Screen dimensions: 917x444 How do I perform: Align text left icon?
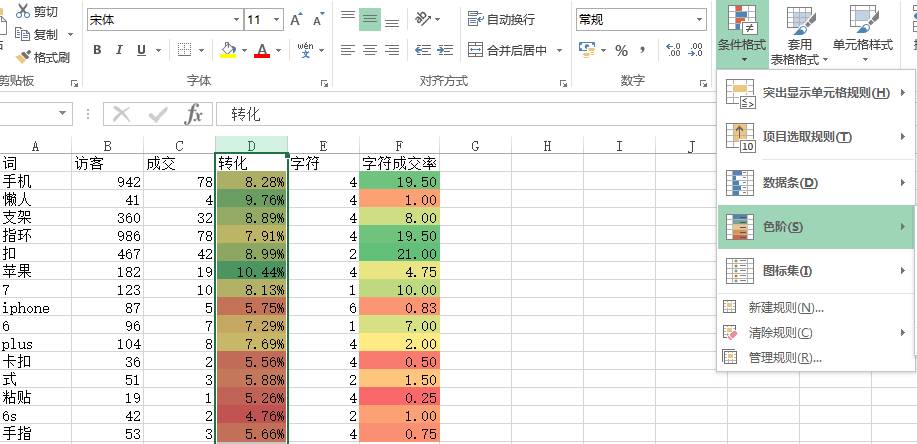point(348,50)
